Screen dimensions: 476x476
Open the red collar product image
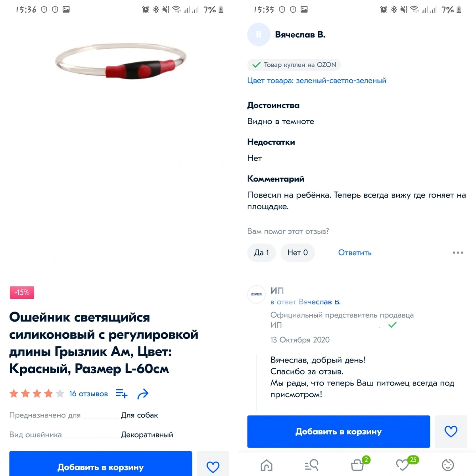coord(121,61)
